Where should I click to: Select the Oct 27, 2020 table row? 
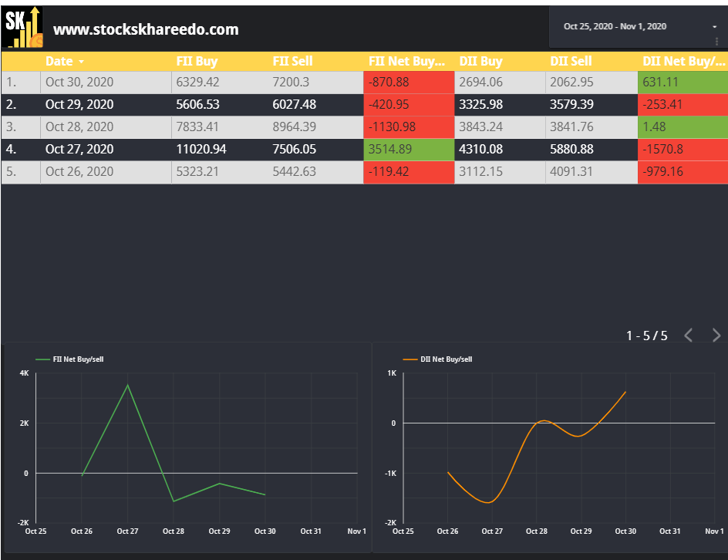pyautogui.click(x=365, y=150)
